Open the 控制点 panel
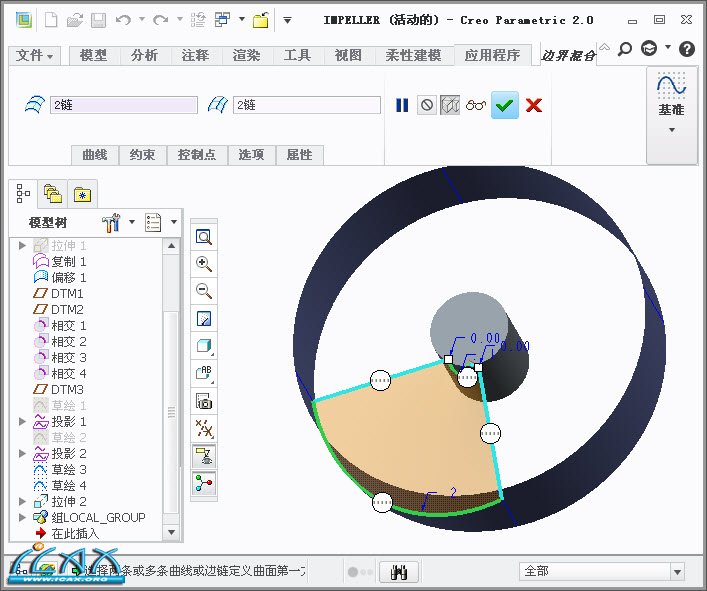Screen dimensions: 707x591 click(197, 155)
